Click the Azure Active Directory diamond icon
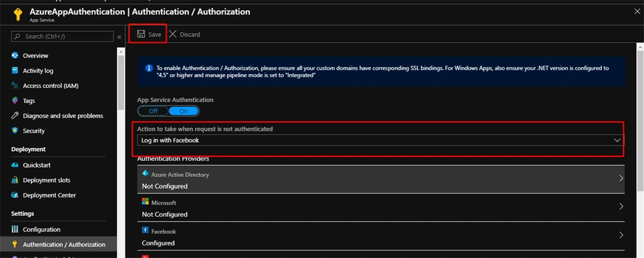The width and height of the screenshot is (644, 258). coord(145,173)
